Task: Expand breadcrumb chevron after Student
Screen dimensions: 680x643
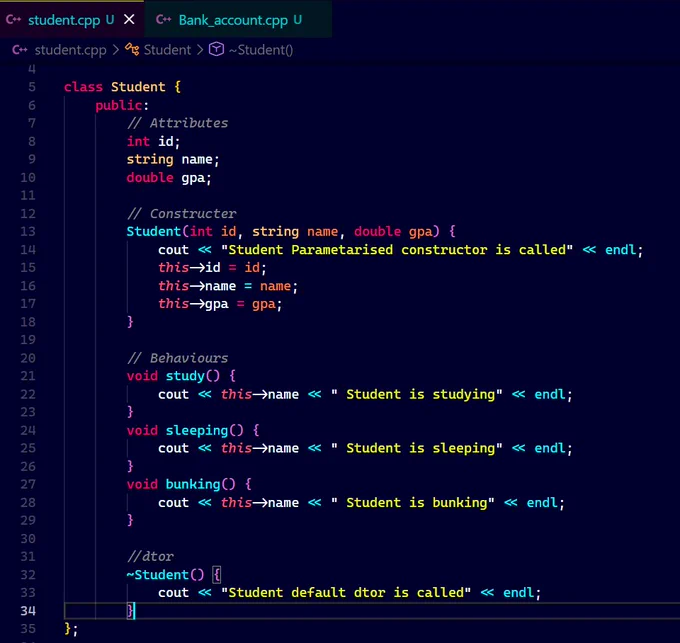Action: click(200, 50)
